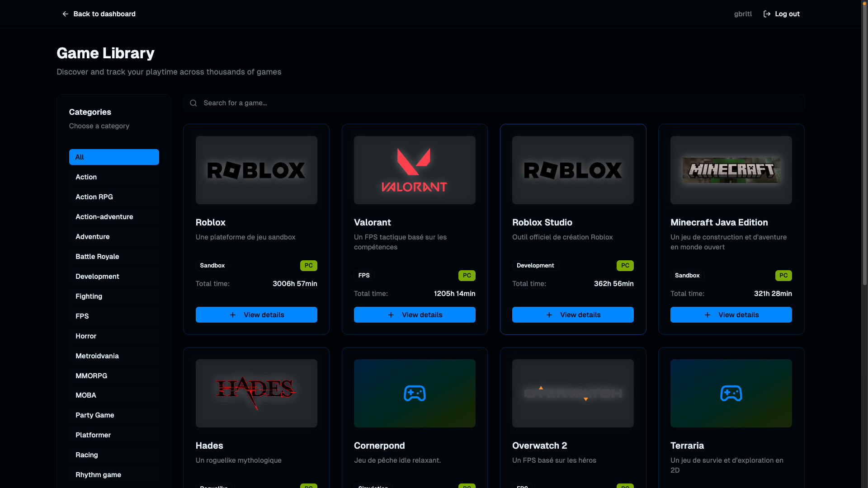Click the PC badge on Minecraft Java Edition
The width and height of the screenshot is (868, 488).
783,275
